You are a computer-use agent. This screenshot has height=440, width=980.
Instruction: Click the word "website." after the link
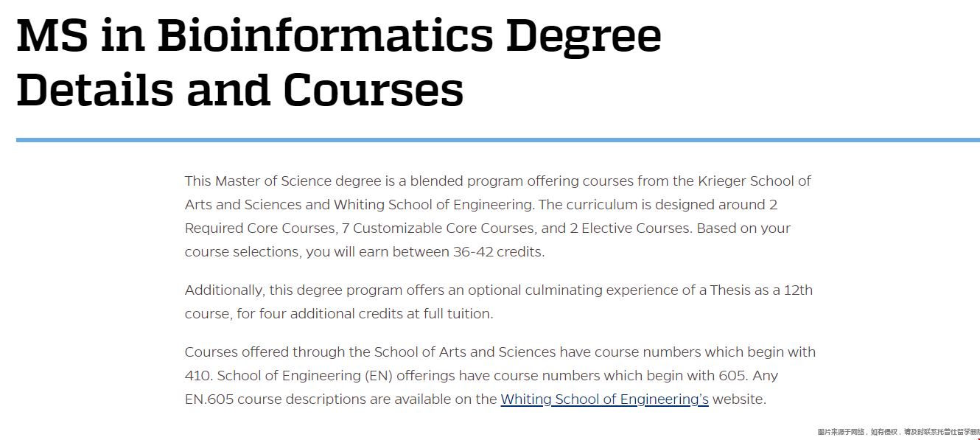(739, 399)
